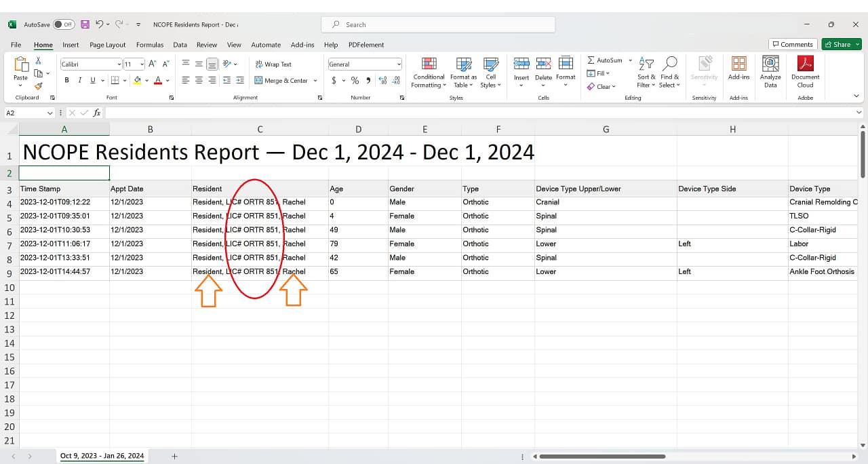Viewport: 868px width, 464px height.
Task: Click the Search box in title bar
Action: click(441, 24)
